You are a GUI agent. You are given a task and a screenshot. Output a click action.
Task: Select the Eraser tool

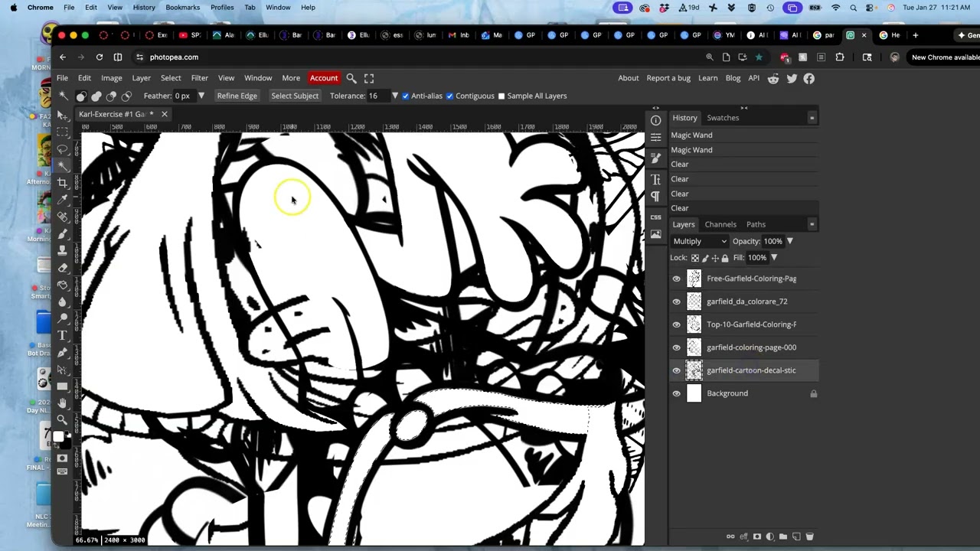tap(63, 267)
